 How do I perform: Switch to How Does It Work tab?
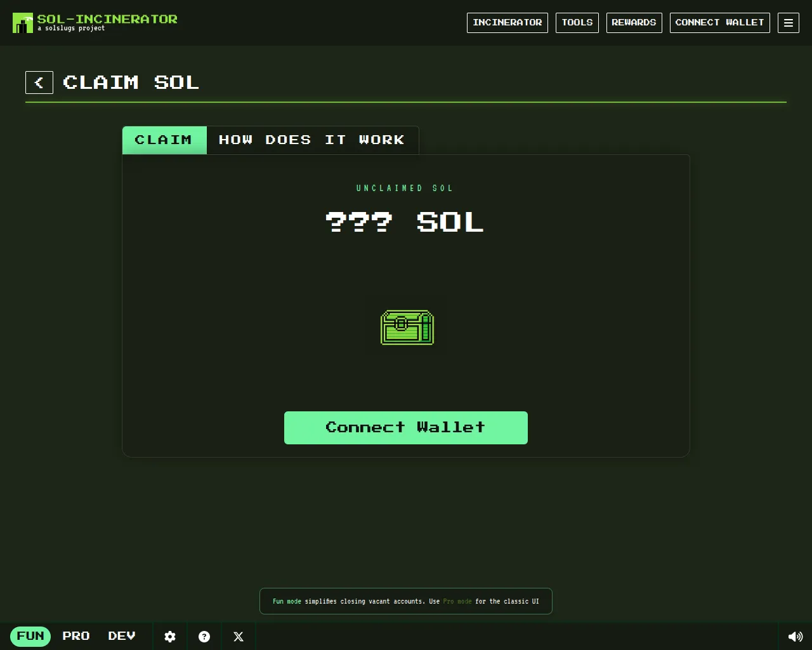(x=312, y=140)
